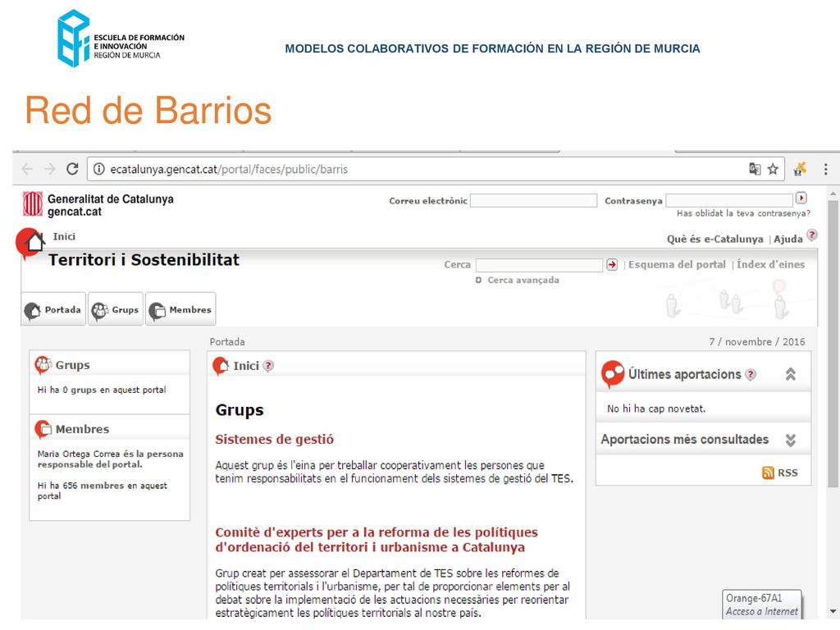Click the translate page icon
The image size is (840, 630).
pos(755,169)
